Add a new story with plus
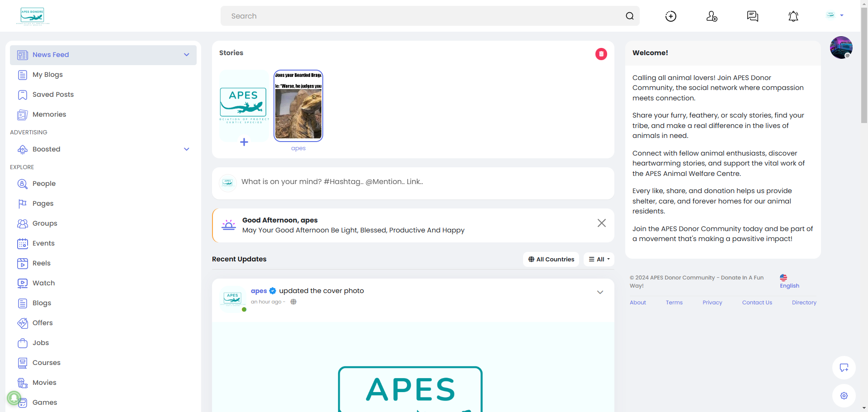Image resolution: width=868 pixels, height=412 pixels. pos(244,142)
